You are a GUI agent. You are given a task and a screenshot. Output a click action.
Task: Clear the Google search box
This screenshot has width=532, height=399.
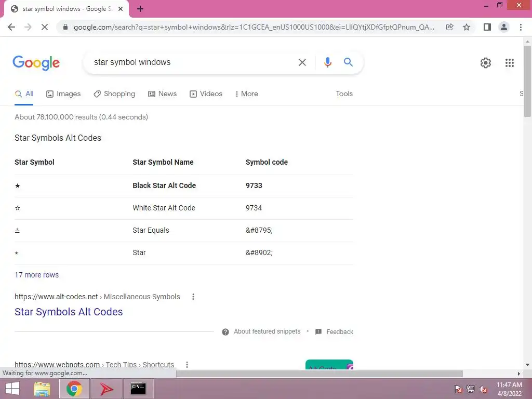(302, 62)
